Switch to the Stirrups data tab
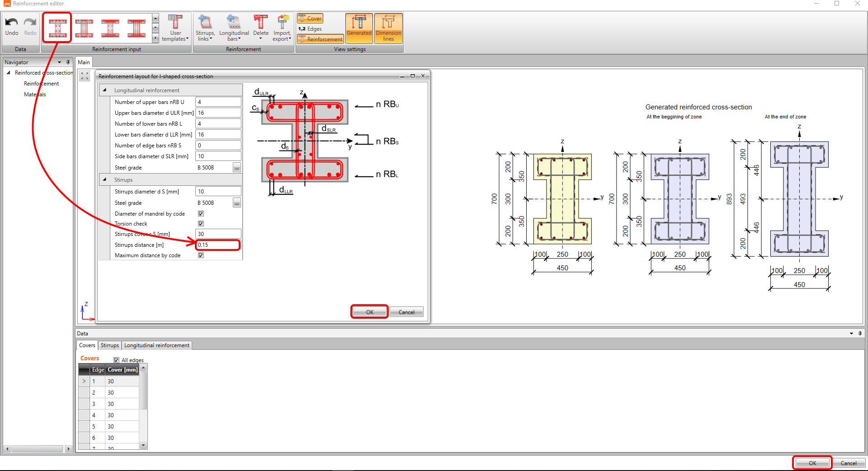 point(109,345)
